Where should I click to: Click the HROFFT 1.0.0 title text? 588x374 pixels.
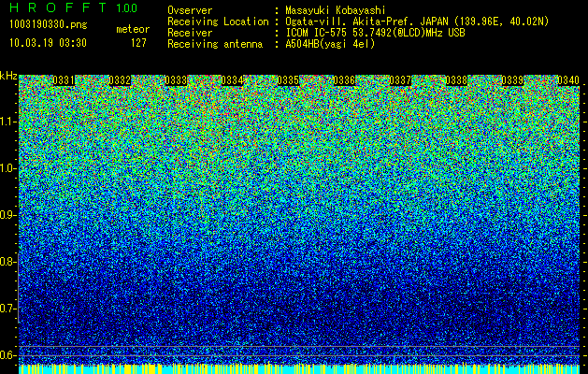74,7
